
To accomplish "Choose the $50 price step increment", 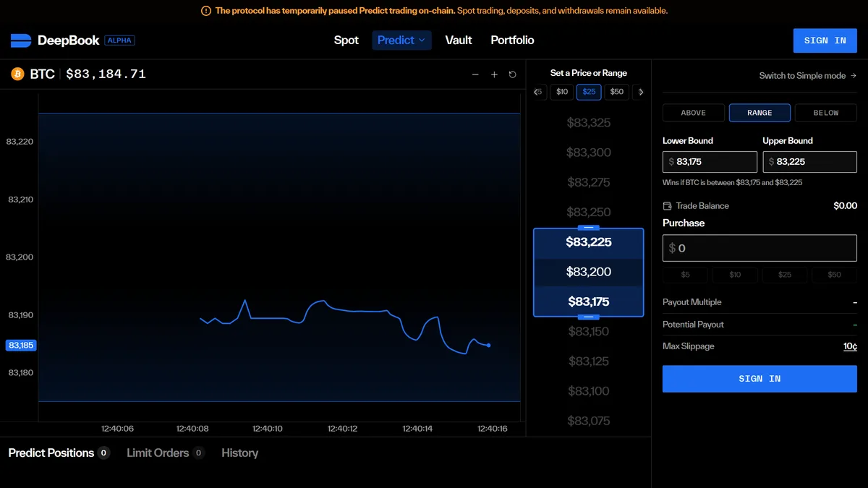I will (616, 92).
